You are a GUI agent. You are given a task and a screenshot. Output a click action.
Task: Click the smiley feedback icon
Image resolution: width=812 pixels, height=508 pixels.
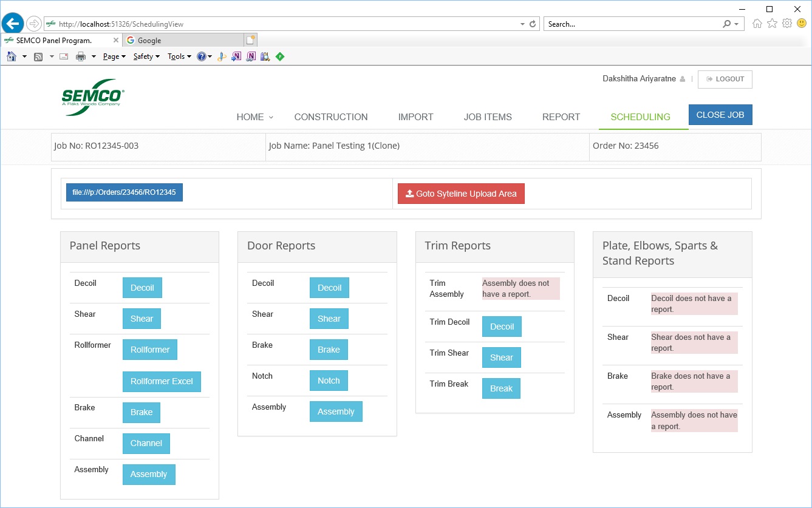(802, 24)
